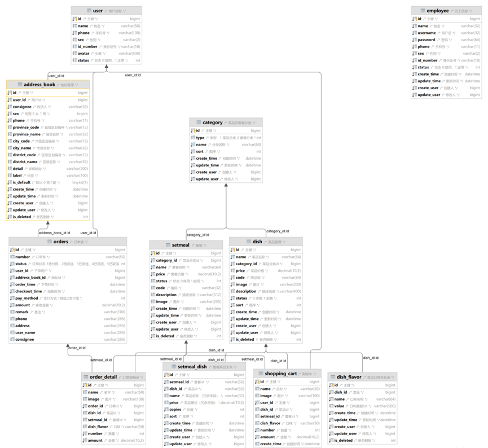The image size is (488, 448).
Task: Click the shopping_cart table icon
Action: pyautogui.click(x=261, y=374)
